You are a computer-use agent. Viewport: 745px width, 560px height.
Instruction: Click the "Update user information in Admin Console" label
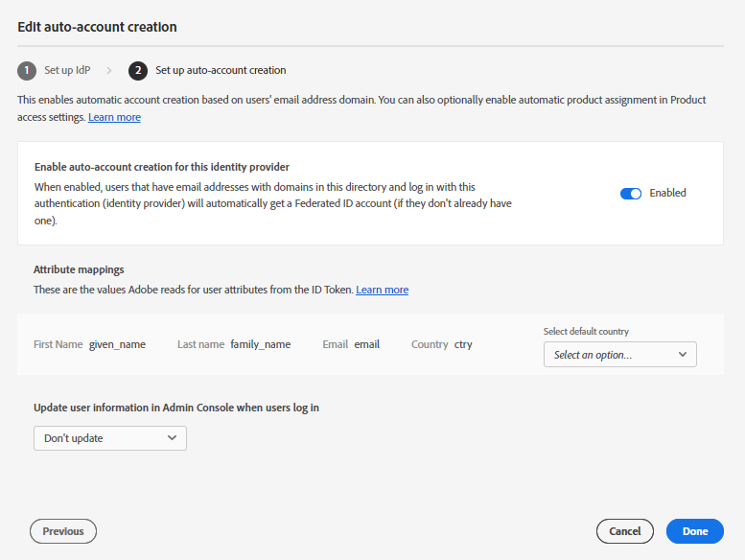point(176,408)
